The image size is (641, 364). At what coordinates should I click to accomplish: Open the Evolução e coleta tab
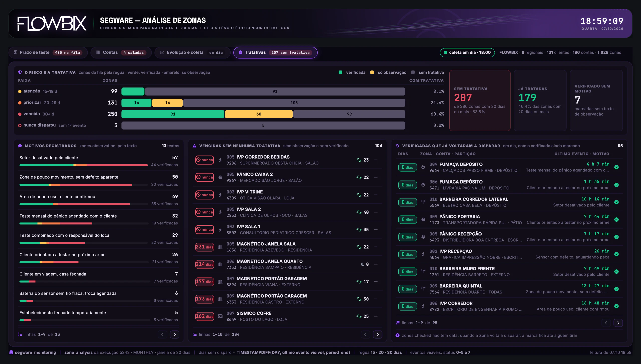[x=192, y=52]
